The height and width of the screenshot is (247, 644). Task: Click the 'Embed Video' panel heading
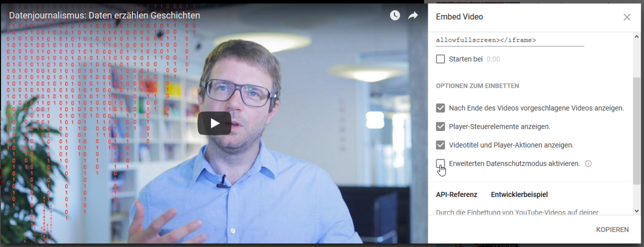point(459,17)
